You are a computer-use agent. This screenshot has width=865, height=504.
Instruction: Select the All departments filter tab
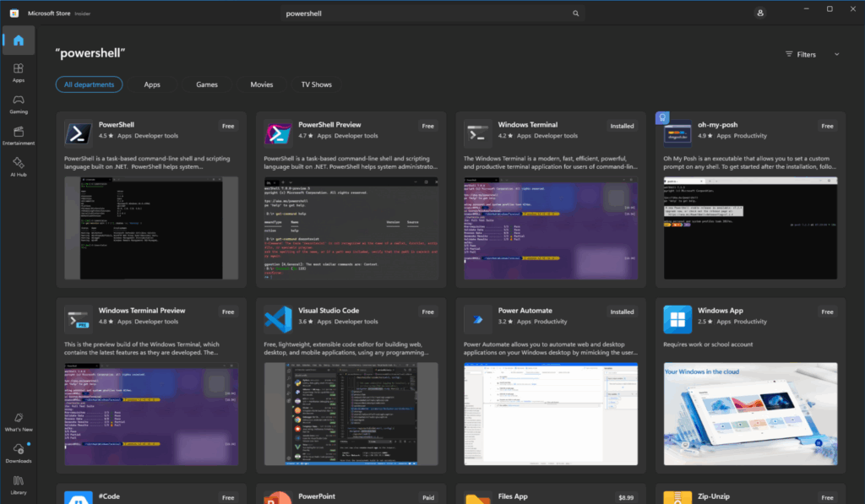coord(89,84)
